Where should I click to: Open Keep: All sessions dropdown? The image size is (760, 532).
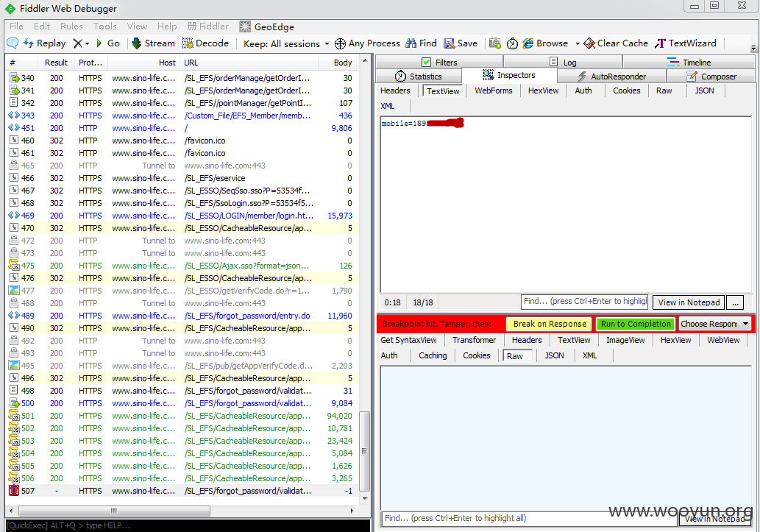(286, 43)
